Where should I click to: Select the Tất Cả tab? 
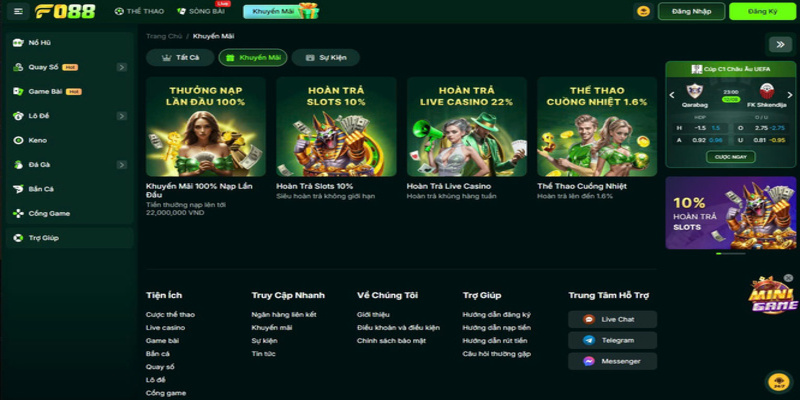point(180,58)
